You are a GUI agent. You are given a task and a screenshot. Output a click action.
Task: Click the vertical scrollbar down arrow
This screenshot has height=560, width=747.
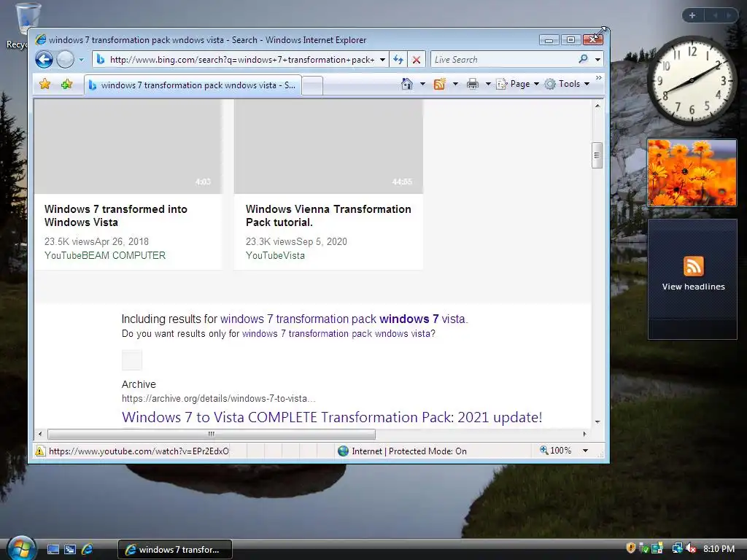597,422
